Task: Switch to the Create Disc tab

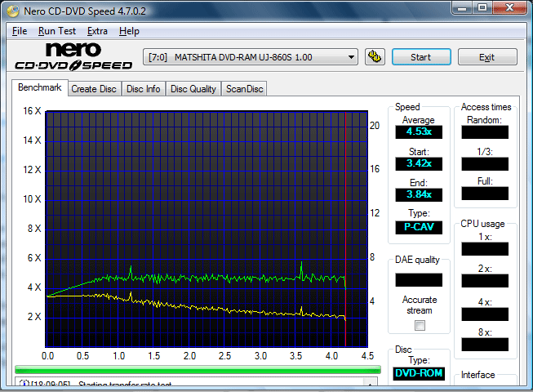Action: [94, 89]
